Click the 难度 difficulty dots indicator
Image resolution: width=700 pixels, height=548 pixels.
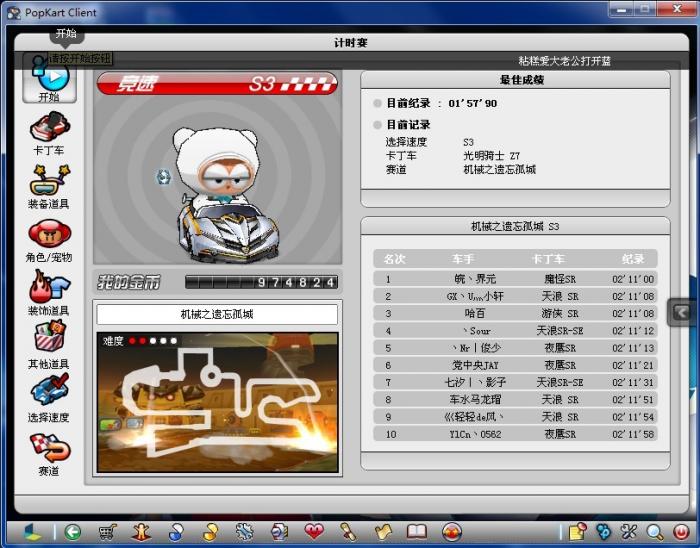pyautogui.click(x=140, y=341)
